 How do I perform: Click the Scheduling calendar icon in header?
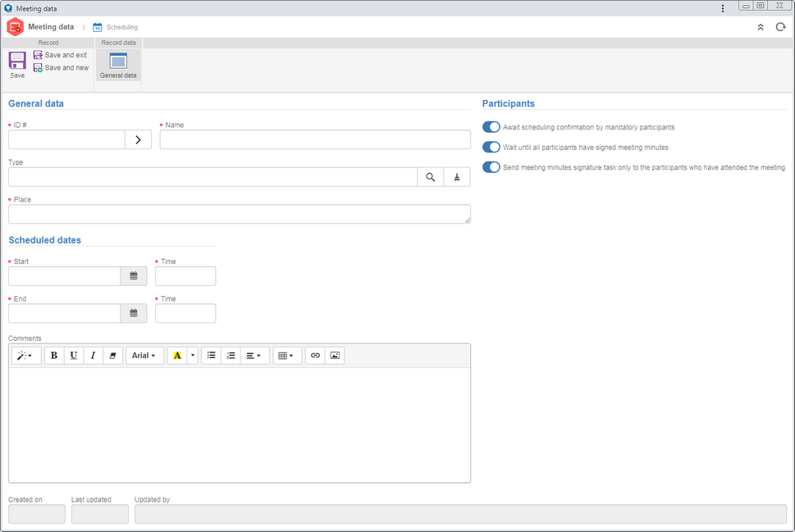(x=98, y=27)
